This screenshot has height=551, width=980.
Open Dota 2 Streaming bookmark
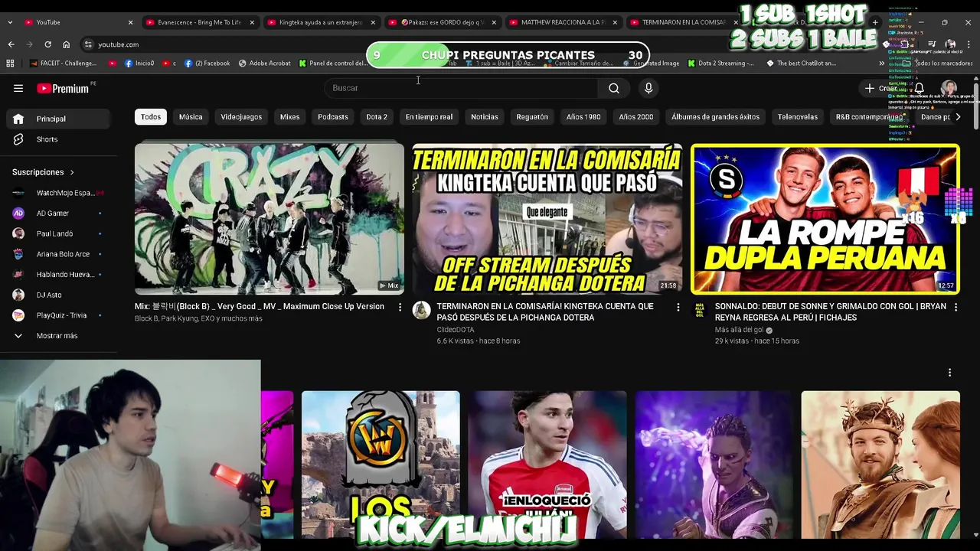click(x=721, y=64)
